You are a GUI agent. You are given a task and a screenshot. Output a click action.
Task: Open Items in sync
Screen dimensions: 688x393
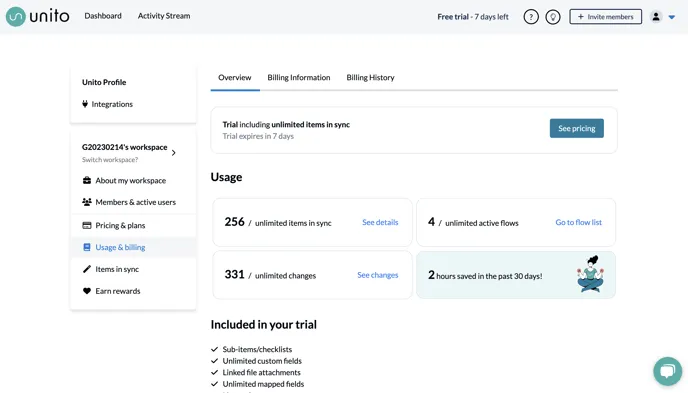click(x=117, y=269)
